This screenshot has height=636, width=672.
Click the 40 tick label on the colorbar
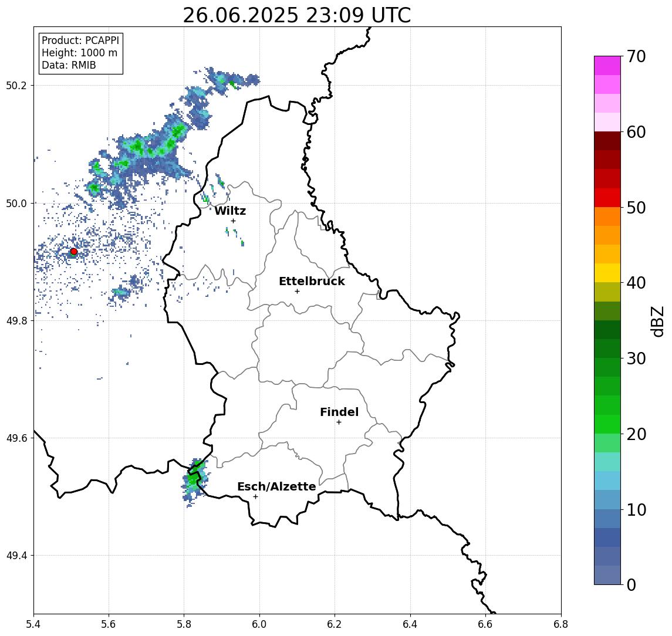[636, 283]
